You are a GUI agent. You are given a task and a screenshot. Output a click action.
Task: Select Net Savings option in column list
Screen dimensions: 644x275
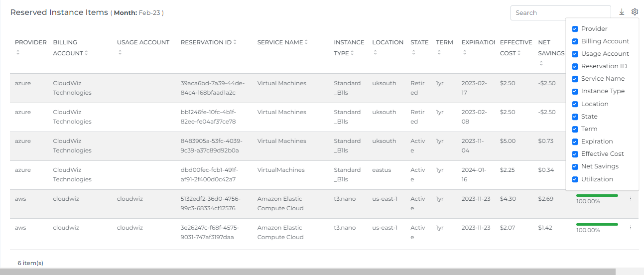tap(600, 166)
